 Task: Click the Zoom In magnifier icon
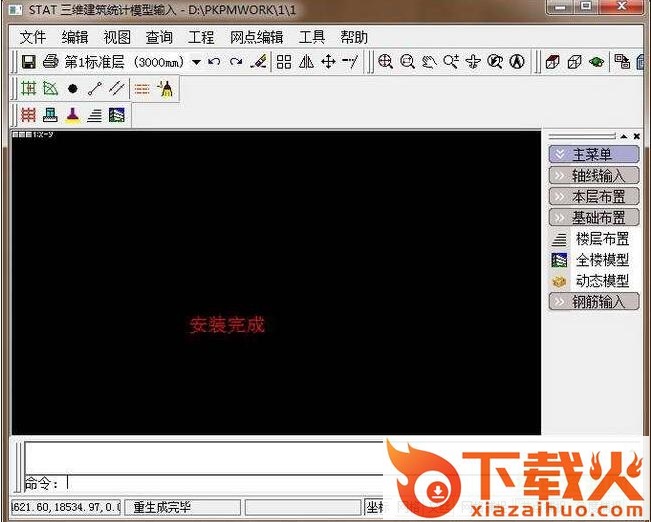tap(385, 62)
